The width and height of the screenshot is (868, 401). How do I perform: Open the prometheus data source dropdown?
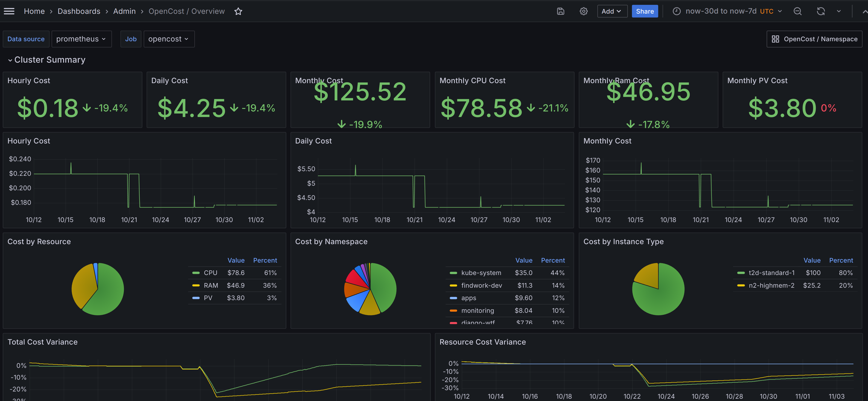tap(81, 39)
